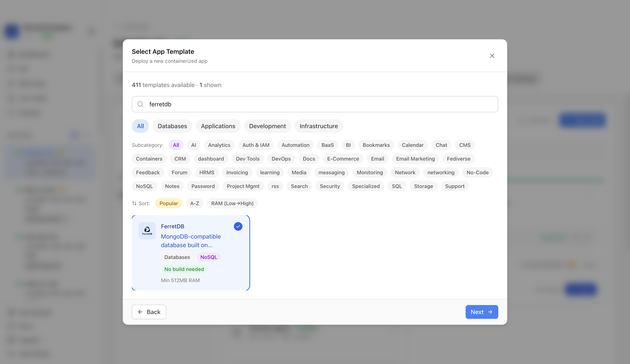630x364 pixels.
Task: Focus the template search field
Action: (315, 104)
